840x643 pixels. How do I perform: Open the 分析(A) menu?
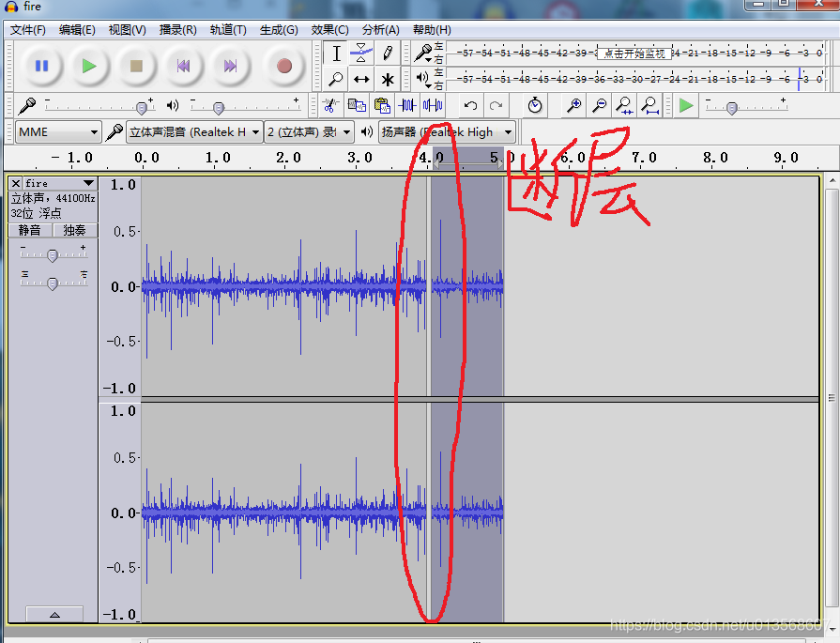point(380,30)
